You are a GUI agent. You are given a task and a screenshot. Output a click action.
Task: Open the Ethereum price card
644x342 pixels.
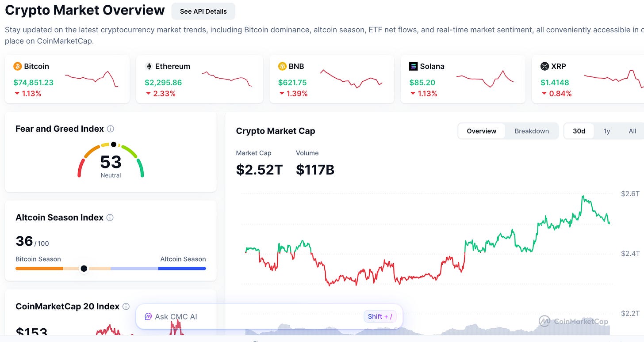[199, 79]
